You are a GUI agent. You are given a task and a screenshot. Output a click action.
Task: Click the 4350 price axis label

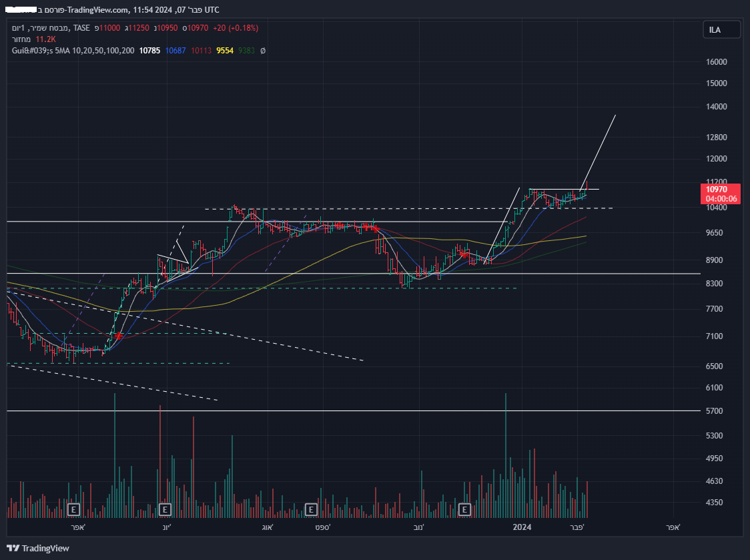pyautogui.click(x=715, y=503)
